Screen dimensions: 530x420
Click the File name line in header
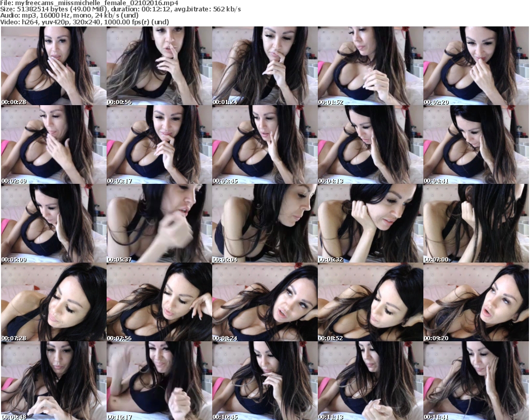(x=89, y=3)
